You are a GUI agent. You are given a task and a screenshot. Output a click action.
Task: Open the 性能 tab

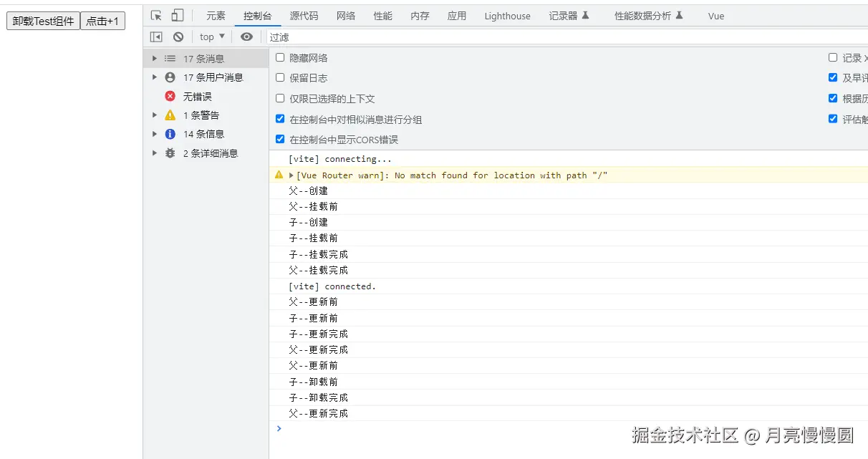point(383,16)
